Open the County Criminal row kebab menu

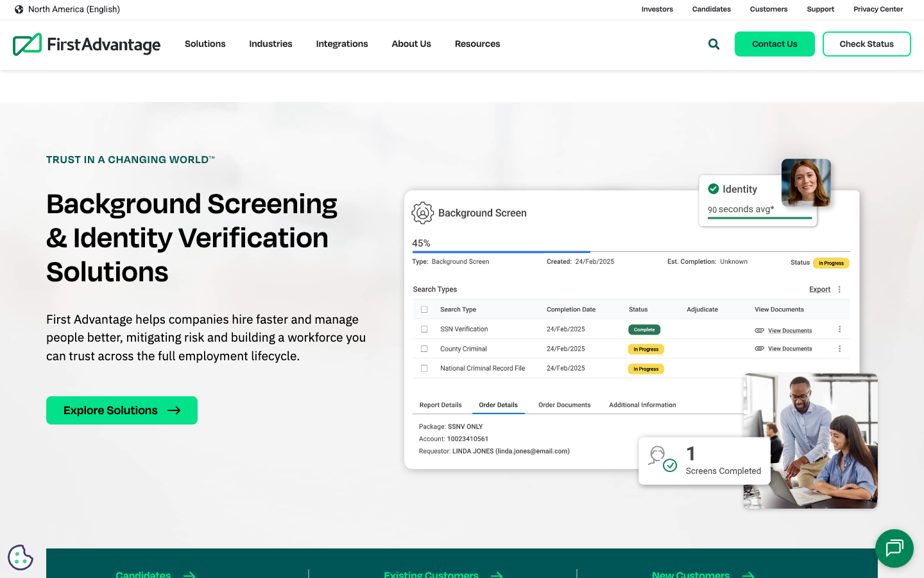tap(839, 349)
